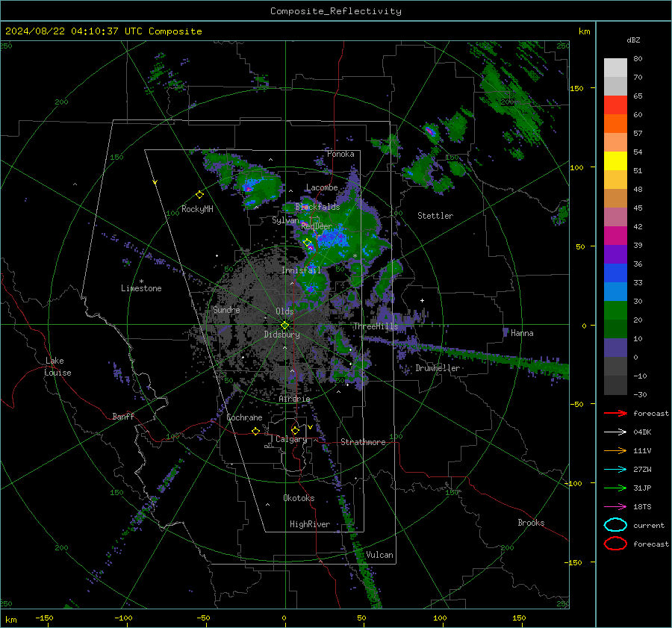Click the red swatch in dBZ scale
The height and width of the screenshot is (628, 672).
[x=615, y=105]
